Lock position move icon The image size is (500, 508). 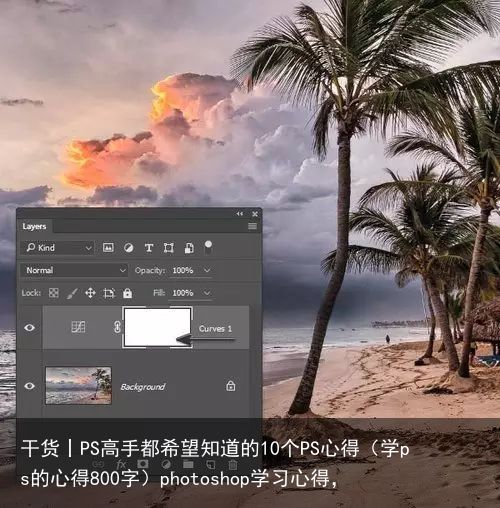click(90, 293)
